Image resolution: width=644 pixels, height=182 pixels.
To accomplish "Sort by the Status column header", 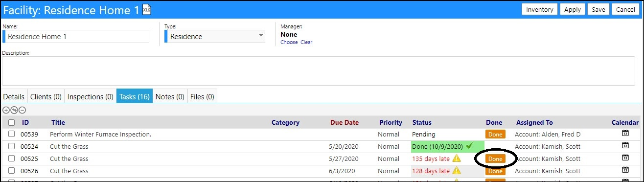I will (x=422, y=123).
